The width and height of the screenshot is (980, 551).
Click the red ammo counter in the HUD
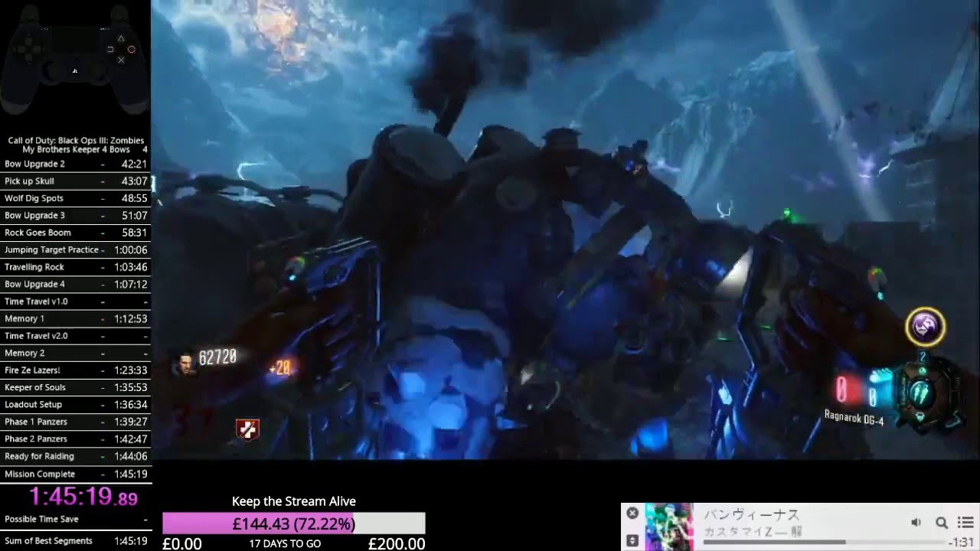[x=841, y=390]
